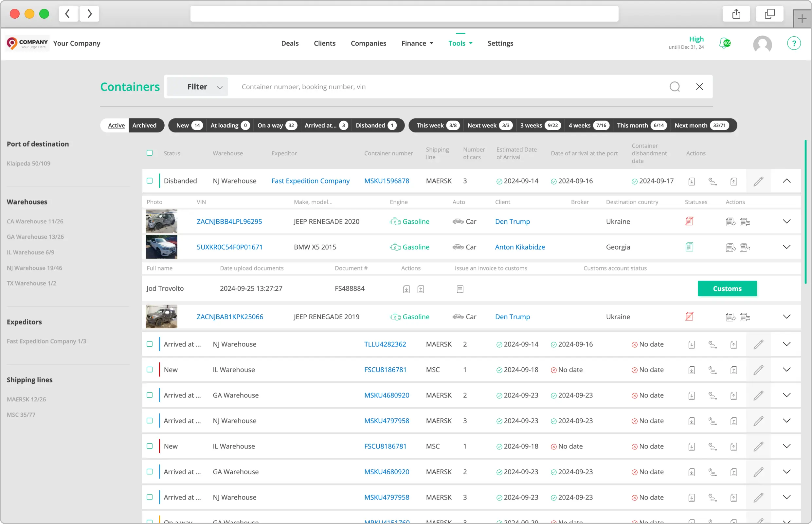Open the Tools menu dropdown

(460, 43)
